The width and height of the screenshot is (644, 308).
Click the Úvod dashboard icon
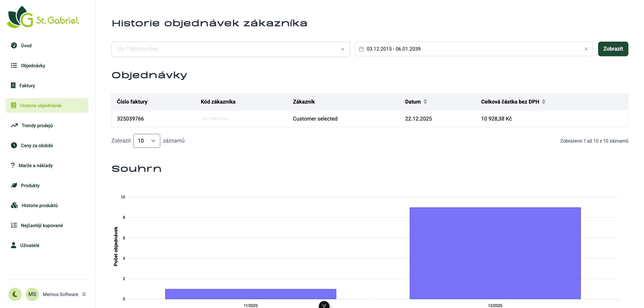(x=14, y=46)
